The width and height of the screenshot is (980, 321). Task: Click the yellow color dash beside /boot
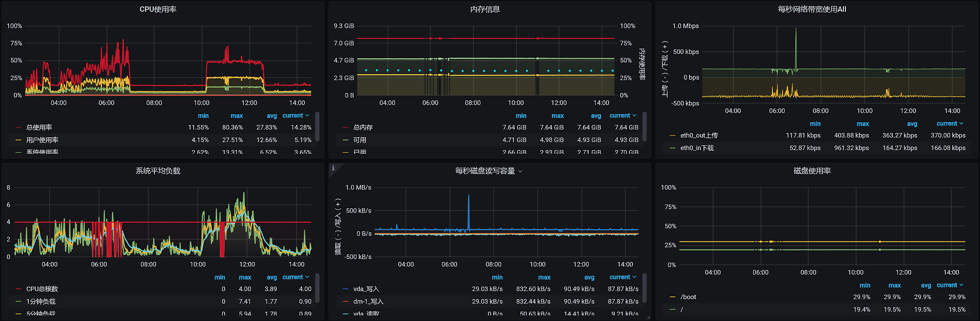coord(673,297)
